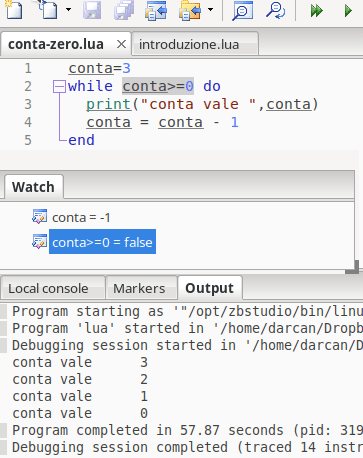Save all files with stacked floppy icon

point(124,10)
